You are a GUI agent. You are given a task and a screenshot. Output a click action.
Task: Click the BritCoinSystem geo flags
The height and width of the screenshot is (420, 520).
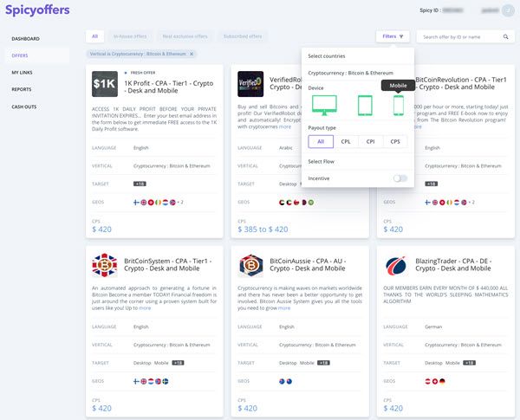coord(151,381)
